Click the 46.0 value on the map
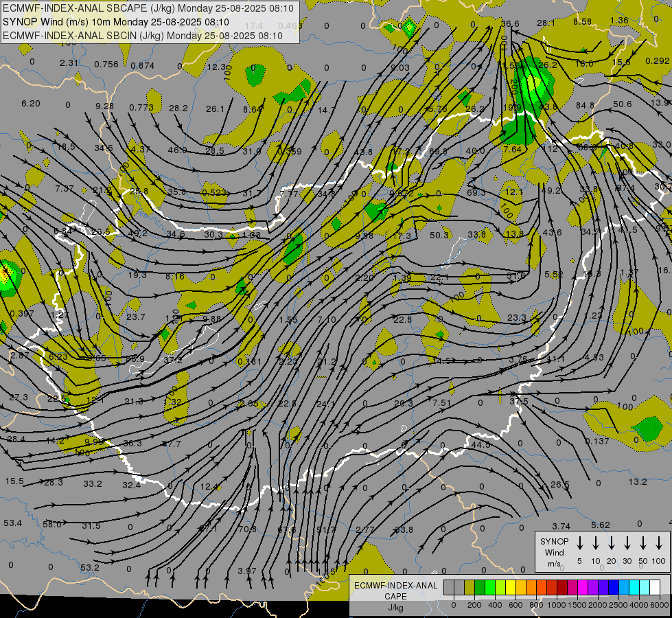 (x=177, y=150)
